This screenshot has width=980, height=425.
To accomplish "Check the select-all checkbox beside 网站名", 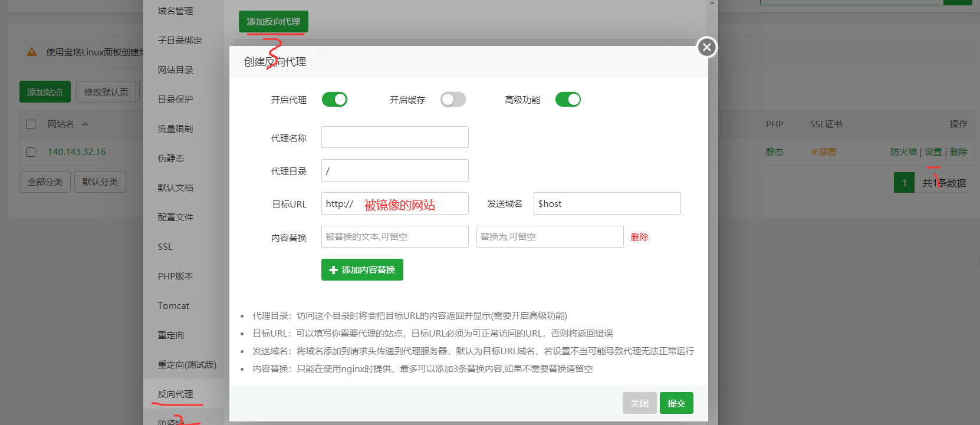I will (31, 124).
